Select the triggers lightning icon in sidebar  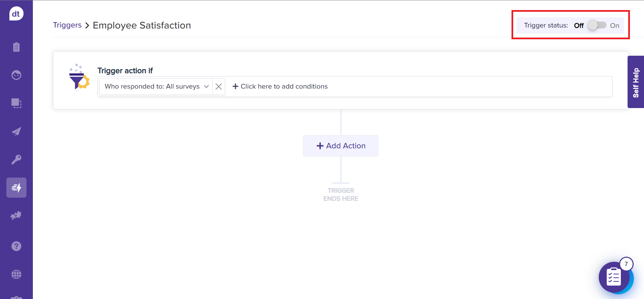tap(16, 188)
